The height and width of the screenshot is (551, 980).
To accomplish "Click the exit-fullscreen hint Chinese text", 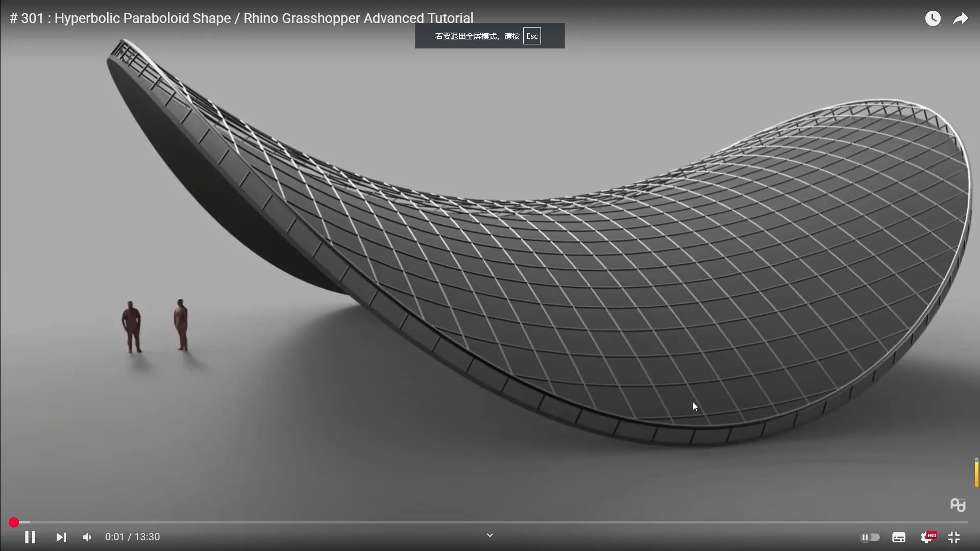I will pos(477,36).
